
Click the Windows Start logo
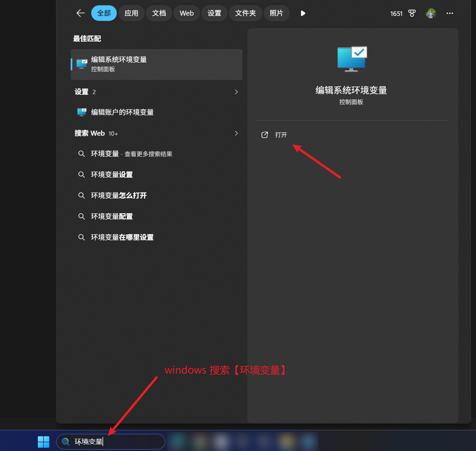coord(43,442)
